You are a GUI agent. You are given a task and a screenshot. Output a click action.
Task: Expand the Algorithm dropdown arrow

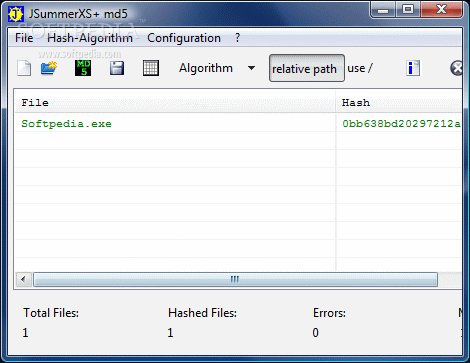[252, 68]
